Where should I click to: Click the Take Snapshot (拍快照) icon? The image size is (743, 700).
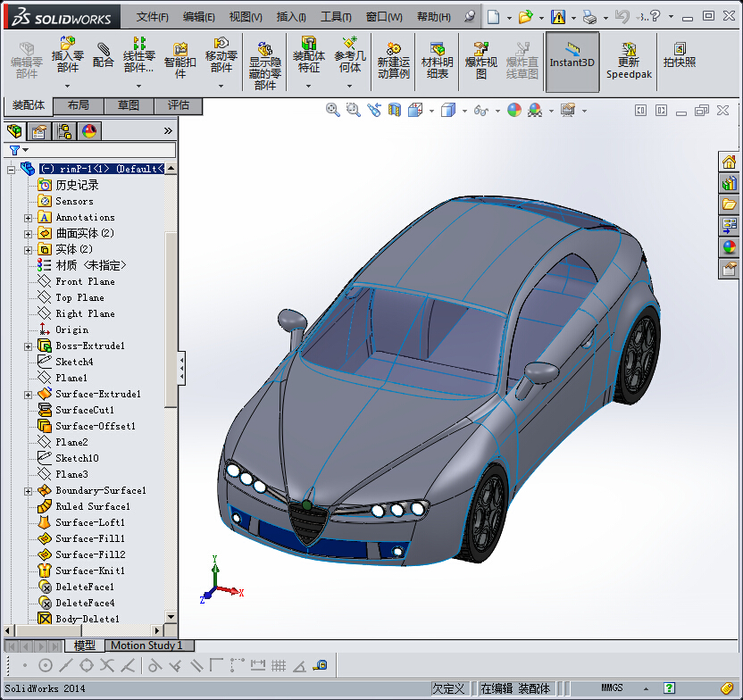pyautogui.click(x=680, y=54)
